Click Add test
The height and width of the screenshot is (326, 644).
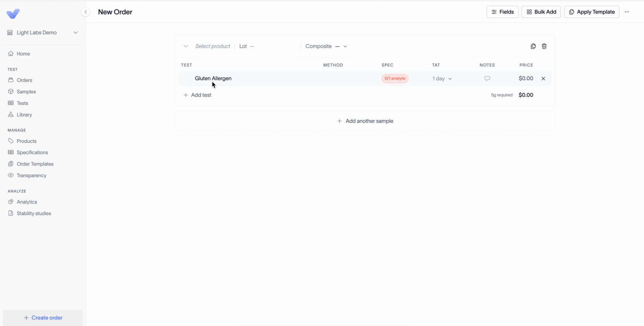coord(197,95)
